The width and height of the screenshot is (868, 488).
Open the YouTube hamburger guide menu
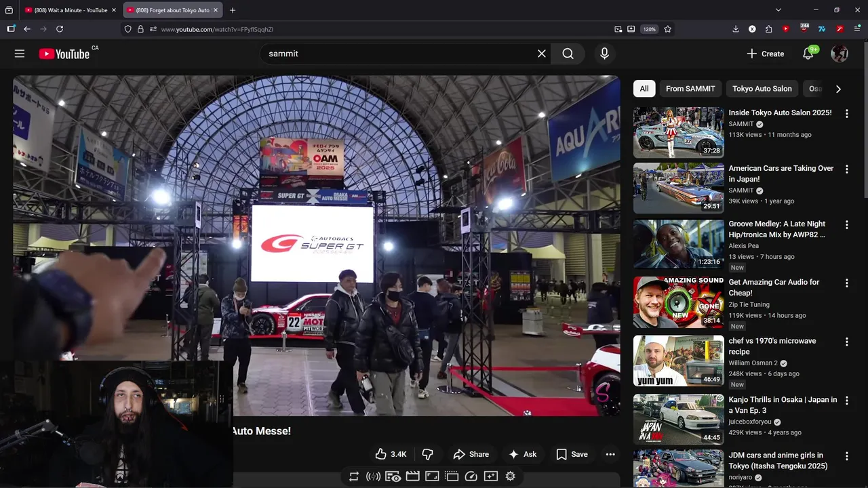tap(20, 54)
